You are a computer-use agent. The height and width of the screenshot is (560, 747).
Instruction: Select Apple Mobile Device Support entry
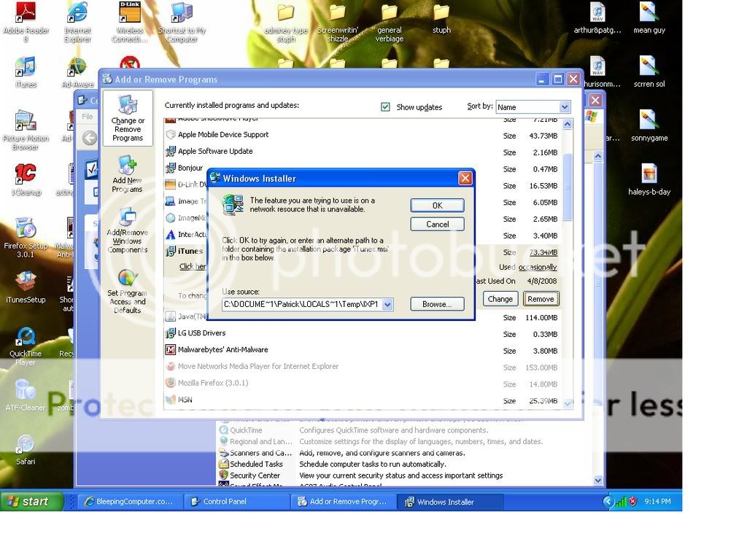[x=362, y=135]
